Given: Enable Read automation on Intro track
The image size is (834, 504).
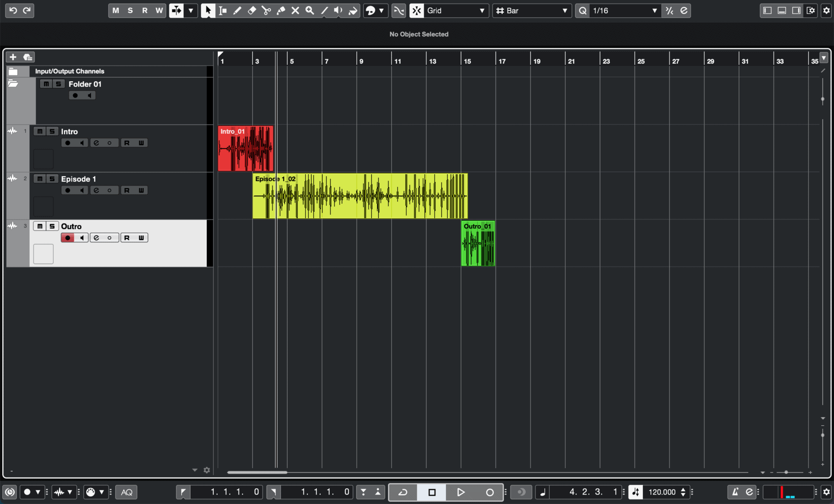Looking at the screenshot, I should 127,143.
